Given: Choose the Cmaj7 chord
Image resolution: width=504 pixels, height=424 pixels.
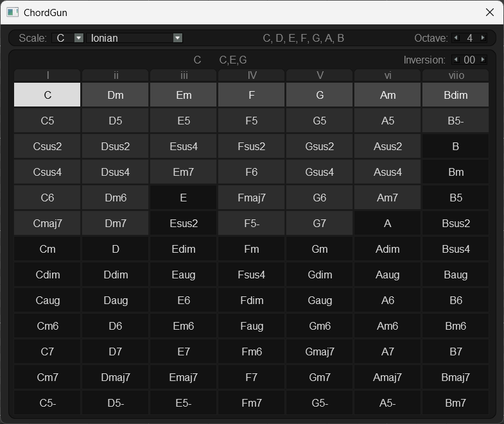Looking at the screenshot, I should (x=48, y=223).
